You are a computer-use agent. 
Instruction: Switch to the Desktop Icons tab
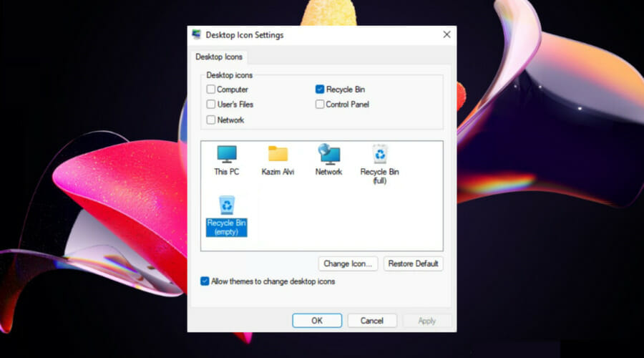coord(219,57)
